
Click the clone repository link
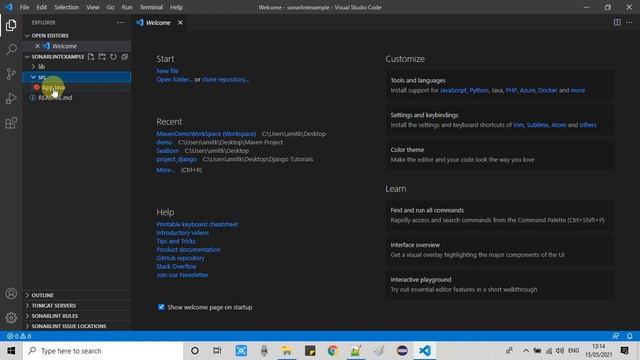click(x=225, y=80)
